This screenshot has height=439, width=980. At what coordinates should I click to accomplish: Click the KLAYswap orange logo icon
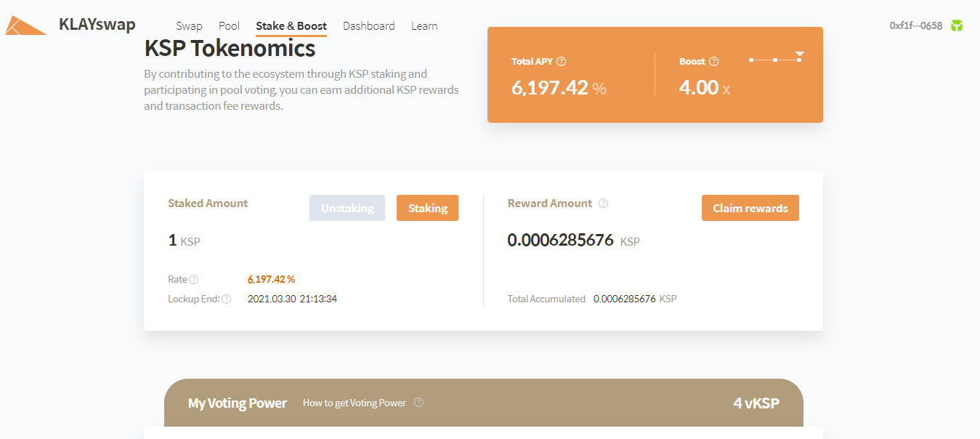[x=25, y=25]
